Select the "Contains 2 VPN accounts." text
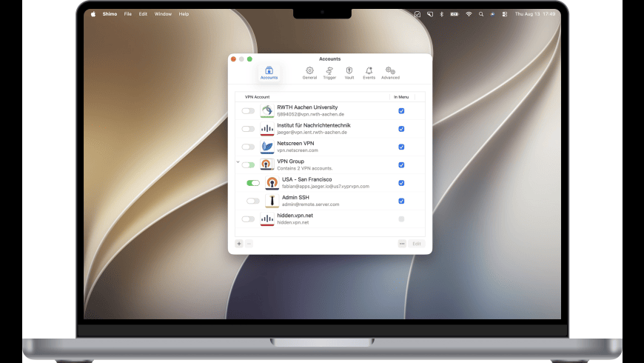This screenshot has width=644, height=363. pyautogui.click(x=305, y=169)
